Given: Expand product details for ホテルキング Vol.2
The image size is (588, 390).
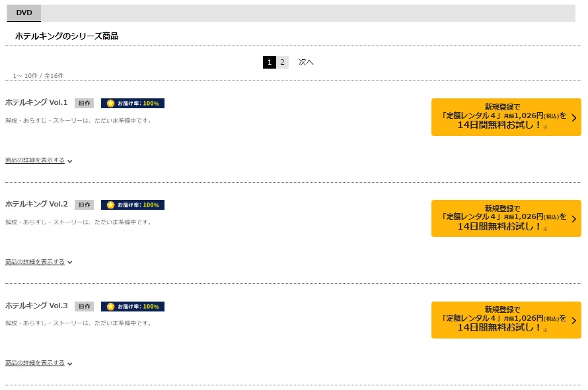Looking at the screenshot, I should coord(38,262).
